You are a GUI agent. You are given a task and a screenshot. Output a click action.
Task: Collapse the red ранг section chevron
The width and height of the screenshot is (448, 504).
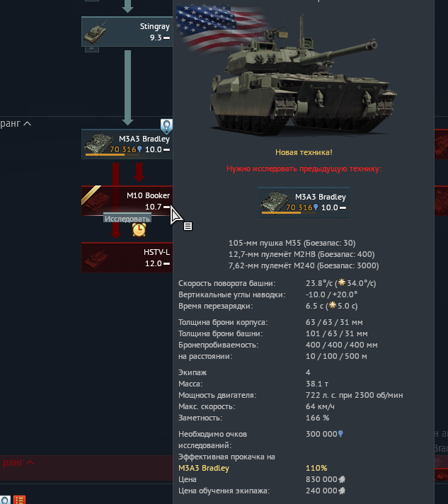[x=30, y=462]
